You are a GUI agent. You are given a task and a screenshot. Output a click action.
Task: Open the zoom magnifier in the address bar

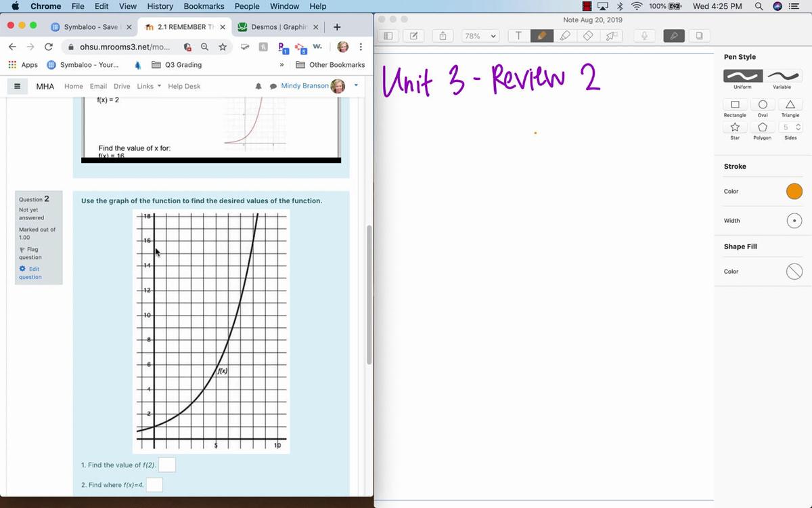204,47
